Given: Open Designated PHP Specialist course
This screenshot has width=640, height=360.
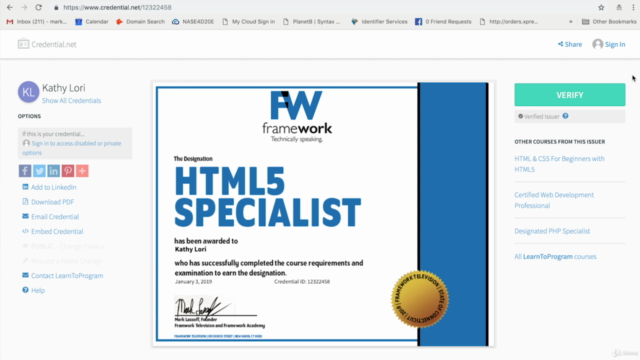Looking at the screenshot, I should (552, 231).
